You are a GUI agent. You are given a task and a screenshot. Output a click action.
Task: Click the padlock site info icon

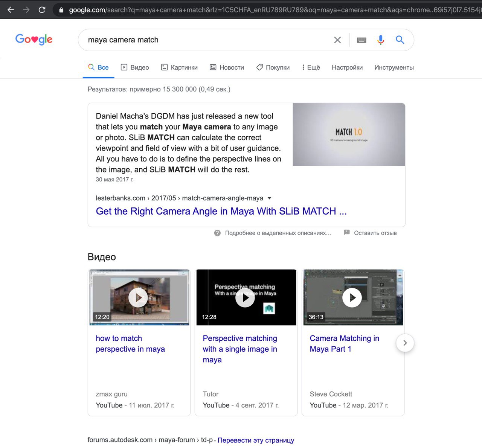61,10
